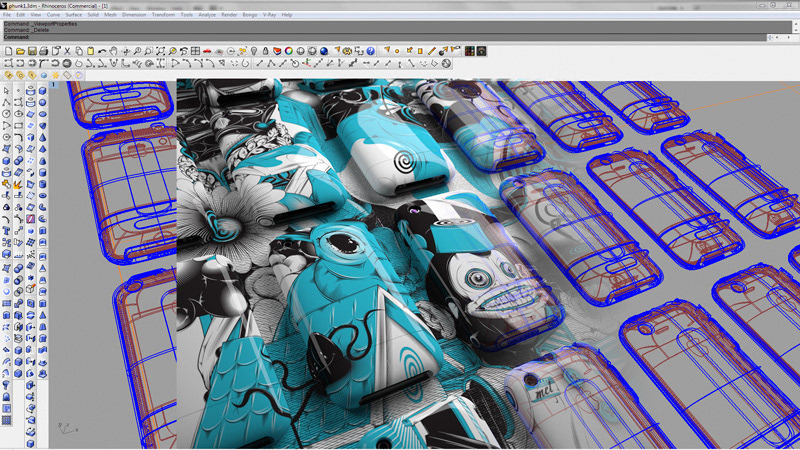Image resolution: width=800 pixels, height=450 pixels.
Task: Toggle the light bulb icon
Action: (x=254, y=51)
